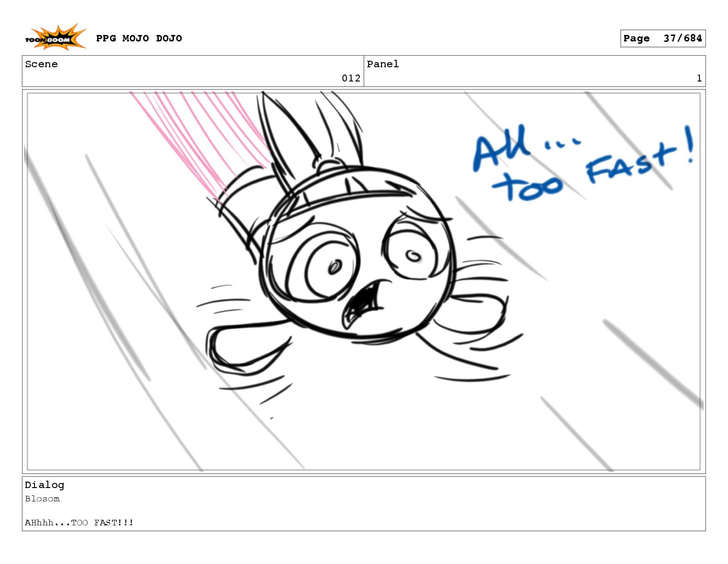Viewport: 728px width, 564px height.
Task: Select the 'PPG MOJO DOJO' title text
Action: tap(139, 38)
